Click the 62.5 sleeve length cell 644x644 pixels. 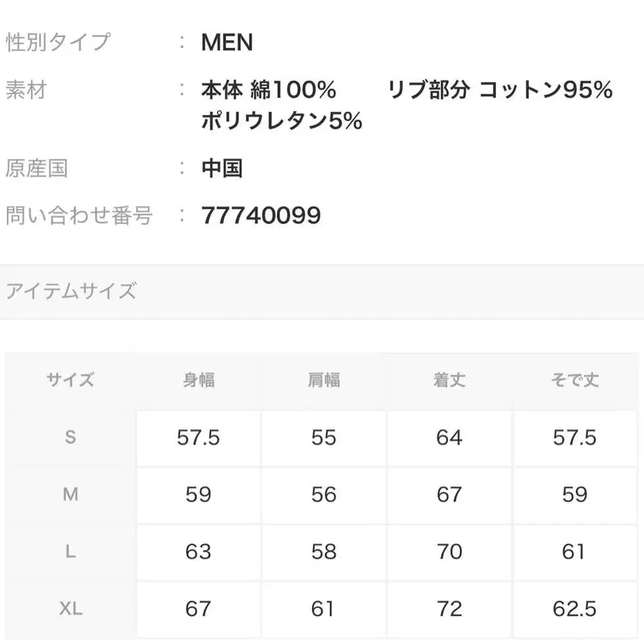(575, 609)
